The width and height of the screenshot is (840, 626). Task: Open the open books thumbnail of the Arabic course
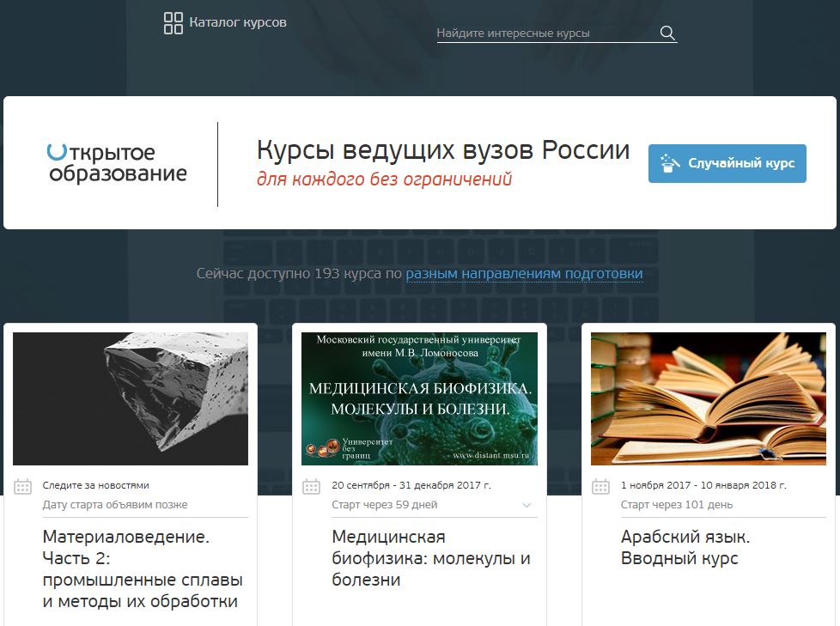click(x=709, y=398)
